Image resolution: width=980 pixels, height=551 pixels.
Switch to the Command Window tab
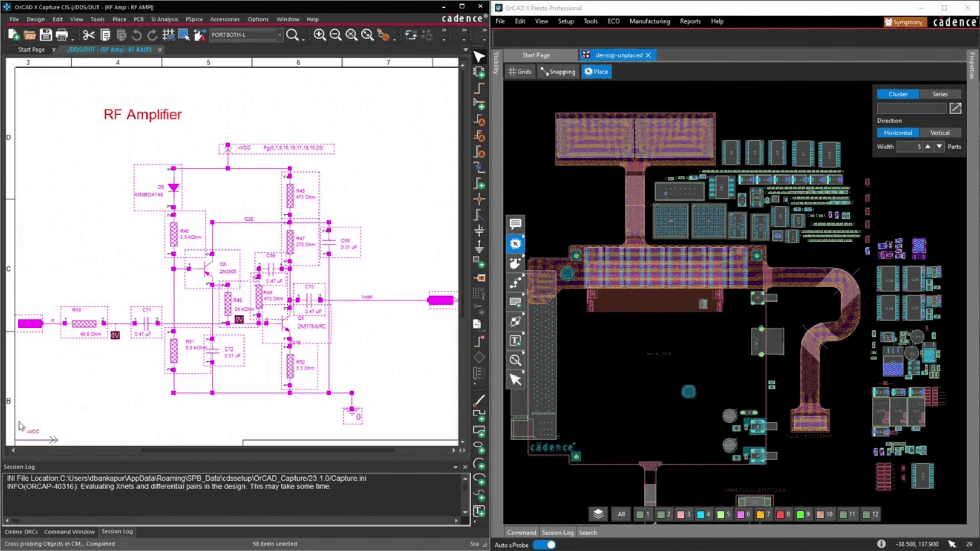pyautogui.click(x=69, y=532)
